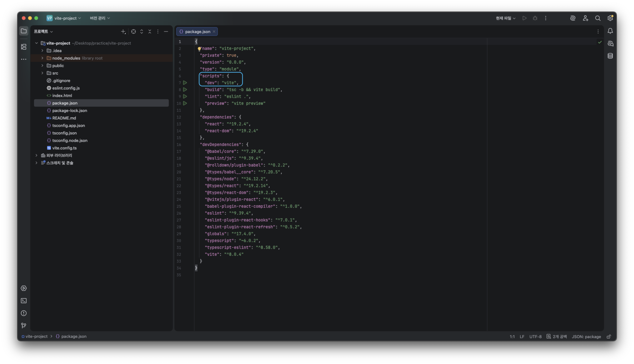
Task: Expand the public folder
Action: 42,66
